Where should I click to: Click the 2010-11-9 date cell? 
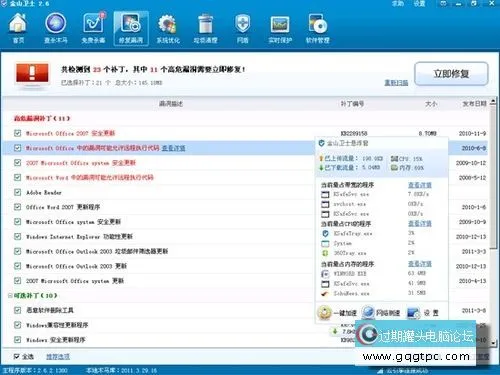click(x=472, y=134)
